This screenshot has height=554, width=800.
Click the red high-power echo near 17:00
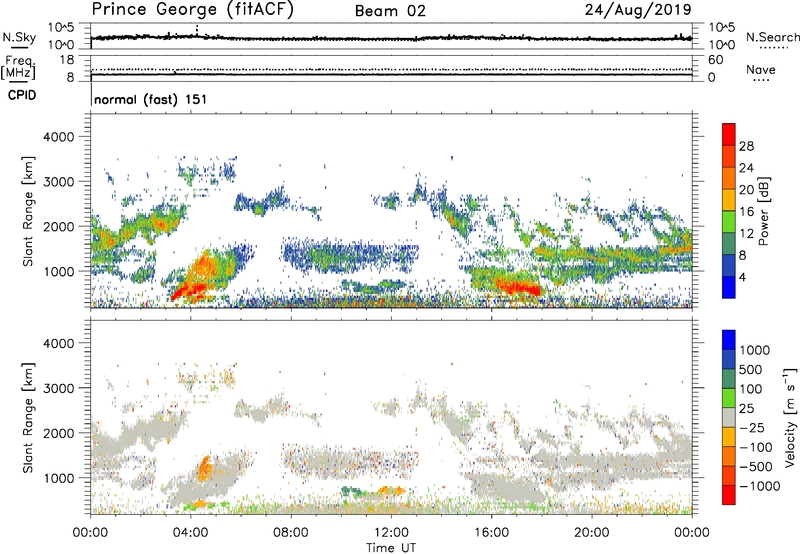520,287
